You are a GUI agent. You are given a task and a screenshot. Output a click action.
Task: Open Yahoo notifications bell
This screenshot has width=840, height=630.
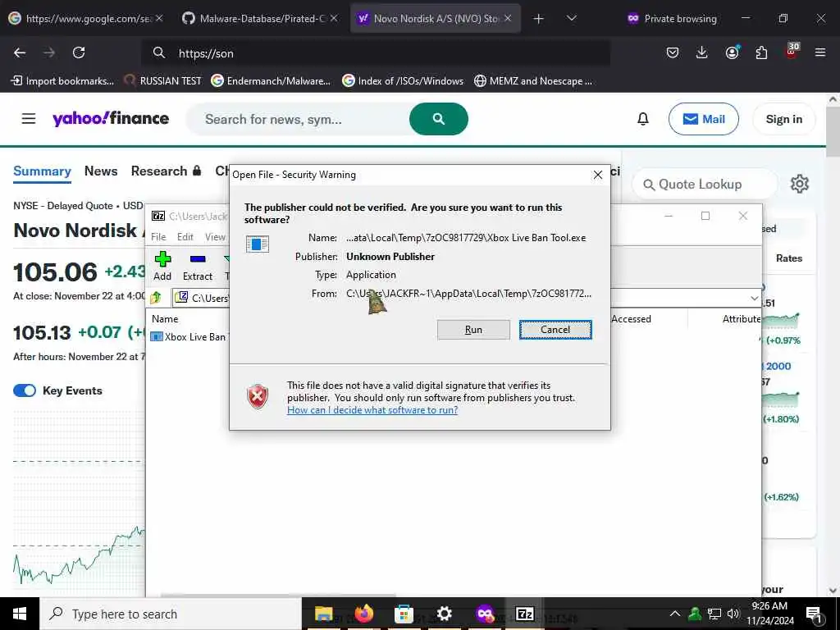pos(643,119)
